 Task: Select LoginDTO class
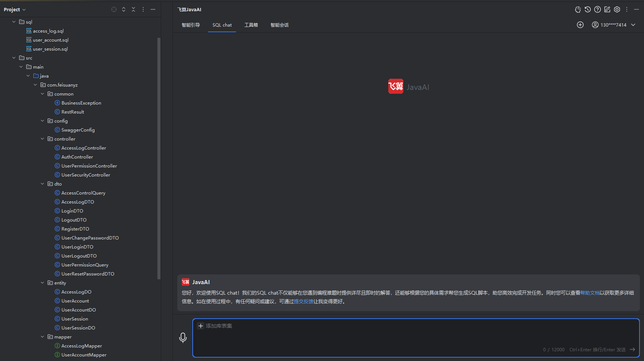click(x=72, y=211)
